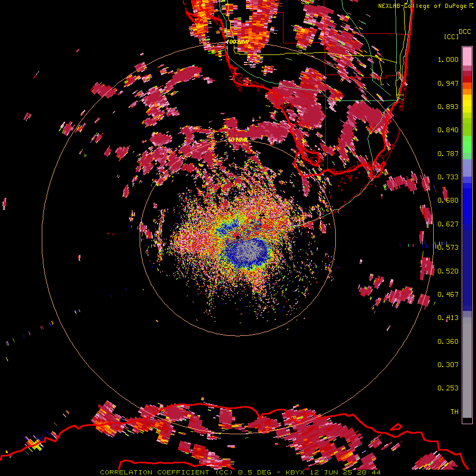The image size is (476, 476).
Task: Select the 0.680 scale value
Action: click(448, 200)
